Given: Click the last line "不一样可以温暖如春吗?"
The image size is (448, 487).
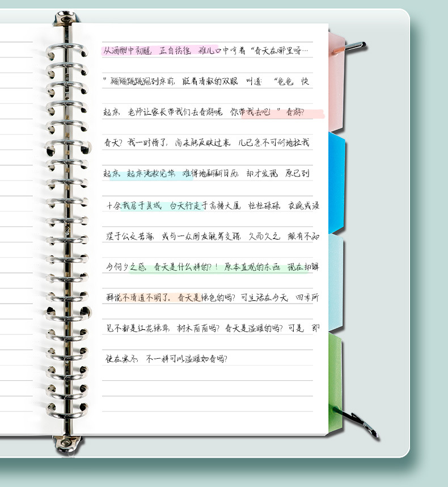Looking at the screenshot, I should (187, 359).
